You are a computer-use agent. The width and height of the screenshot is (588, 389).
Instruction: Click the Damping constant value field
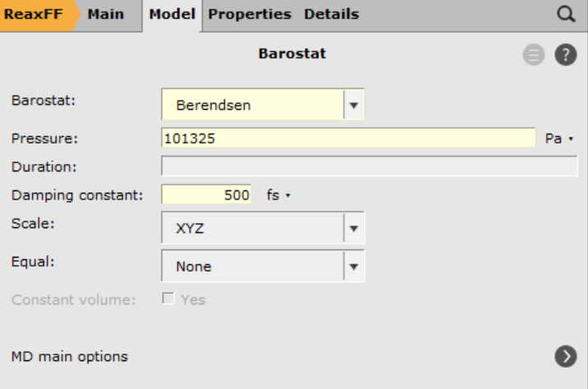click(210, 195)
